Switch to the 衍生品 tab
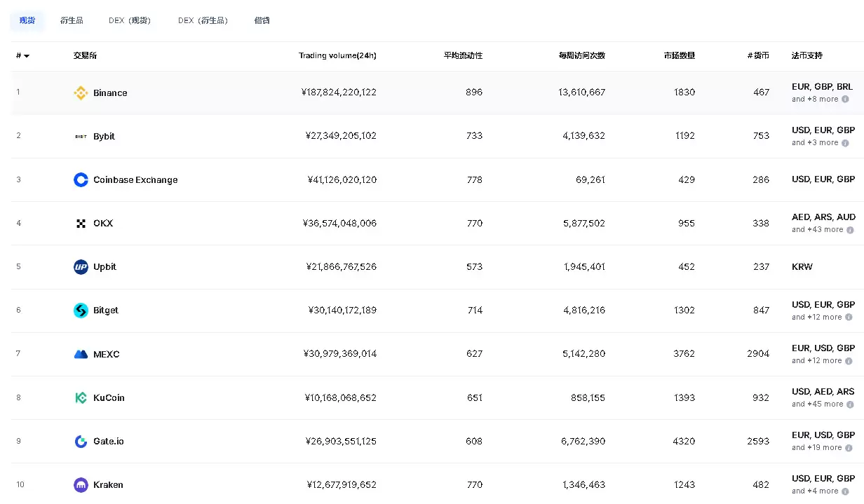The height and width of the screenshot is (504, 864). [72, 20]
